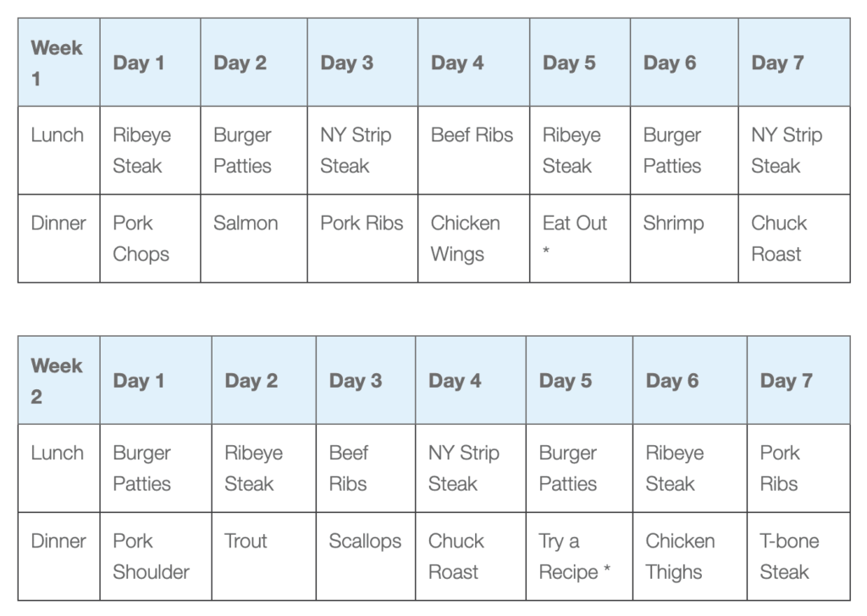This screenshot has width=867, height=616.
Task: Click Week 1 Day 1 Ribeye Steak lunch cell
Action: pos(151,151)
